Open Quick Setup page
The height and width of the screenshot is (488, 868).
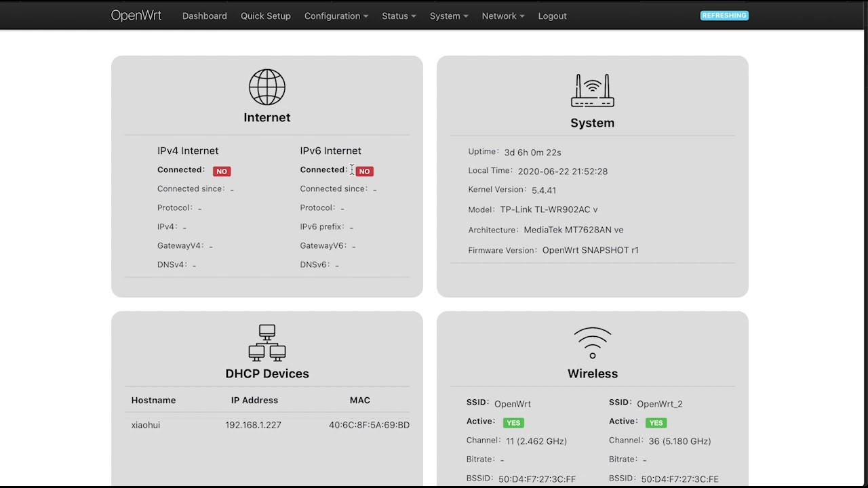[265, 16]
